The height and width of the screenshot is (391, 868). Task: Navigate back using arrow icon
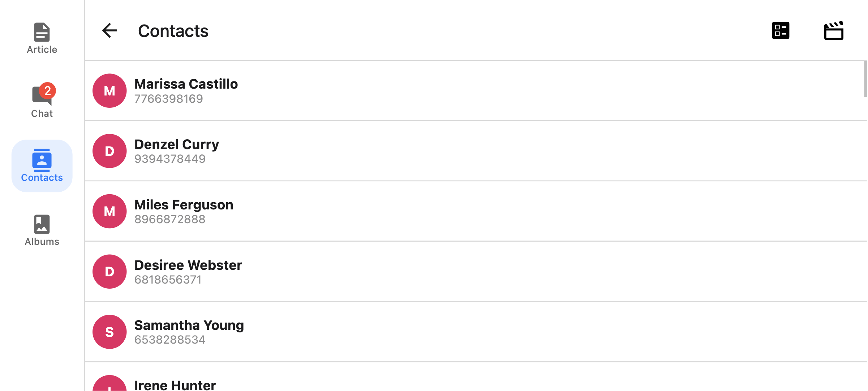(109, 30)
